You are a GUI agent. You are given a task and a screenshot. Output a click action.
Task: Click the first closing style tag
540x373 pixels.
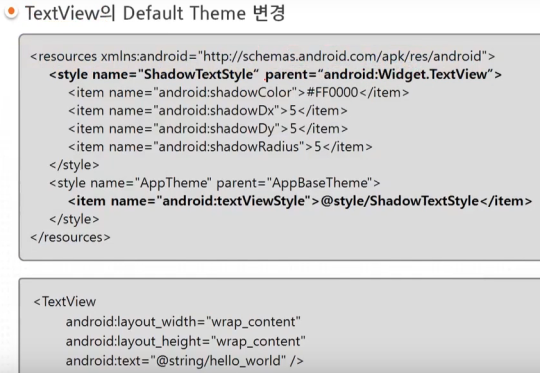point(74,165)
